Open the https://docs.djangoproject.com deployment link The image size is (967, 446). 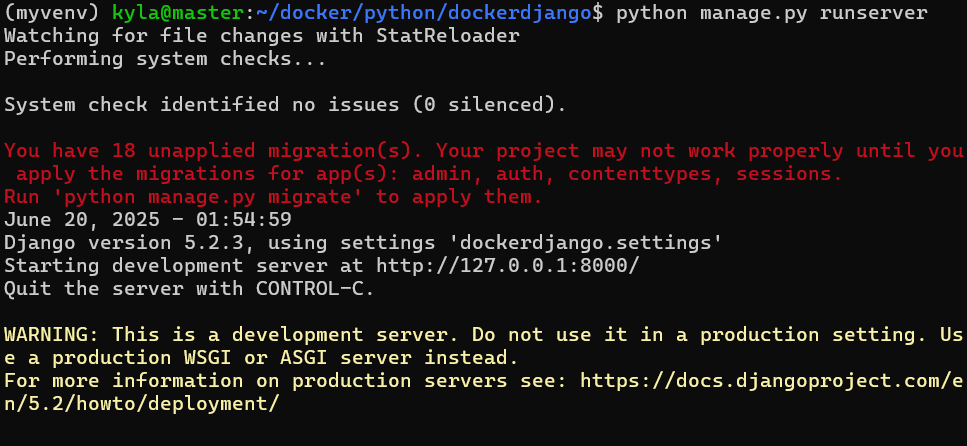(x=771, y=381)
